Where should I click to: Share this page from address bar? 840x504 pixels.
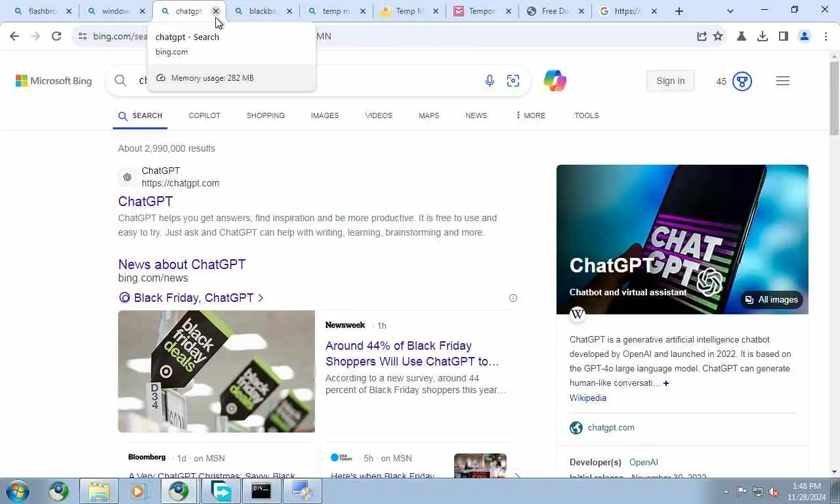(x=702, y=36)
